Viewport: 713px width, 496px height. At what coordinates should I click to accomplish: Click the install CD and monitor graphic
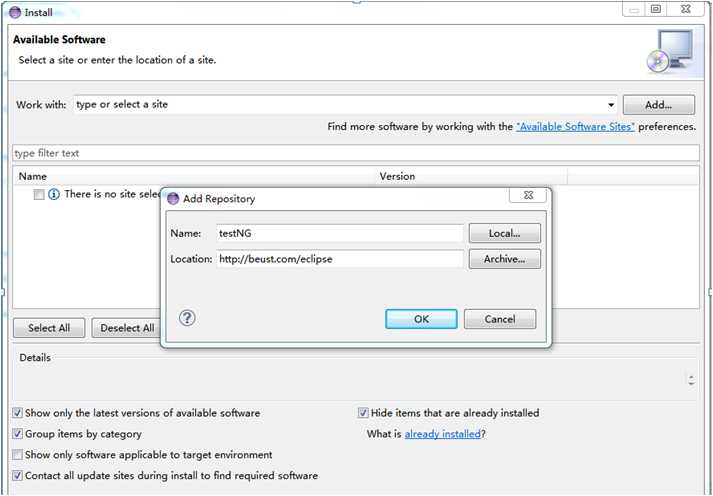pos(670,51)
